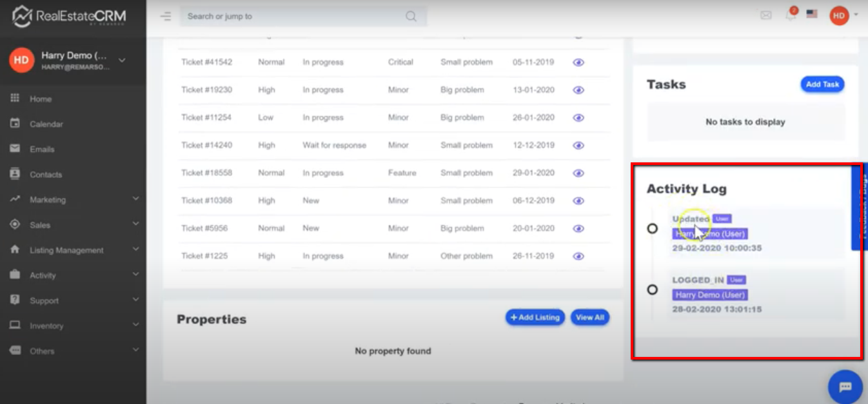Click the US flag language icon
The height and width of the screenshot is (404, 868).
[812, 14]
